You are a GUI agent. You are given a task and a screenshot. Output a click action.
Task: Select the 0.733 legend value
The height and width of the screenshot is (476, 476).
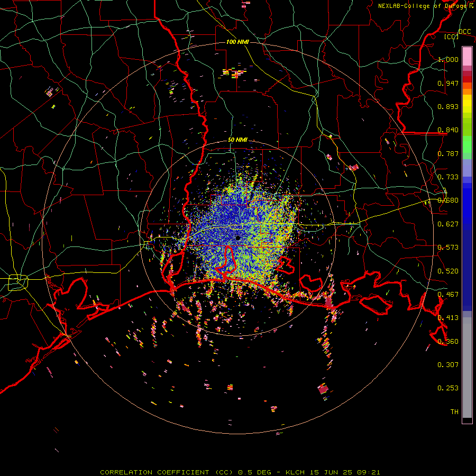[x=448, y=177]
